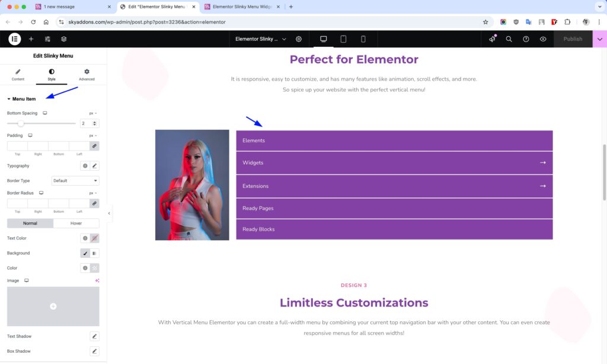
Task: Collapse the editor panel chevron
Action: tap(109, 213)
